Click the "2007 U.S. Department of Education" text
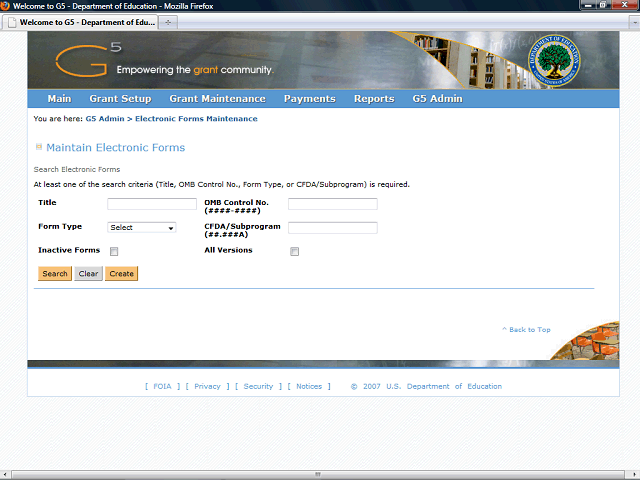The width and height of the screenshot is (640, 480). [x=432, y=386]
